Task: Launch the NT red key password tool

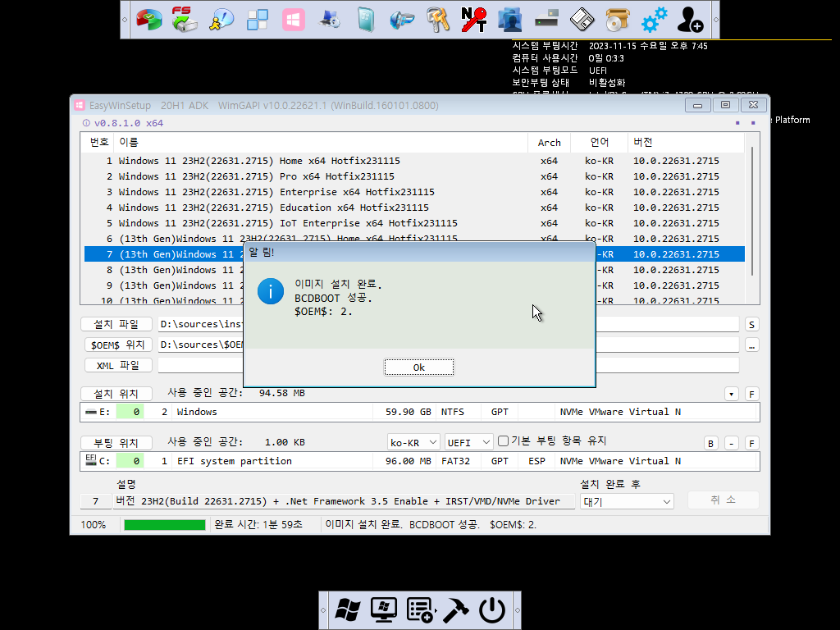Action: pyautogui.click(x=473, y=20)
